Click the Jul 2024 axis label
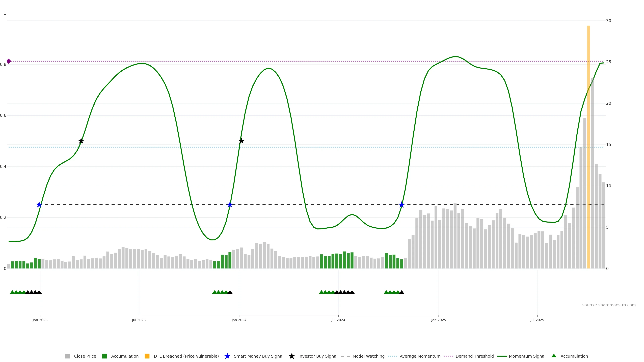This screenshot has height=362, width=644. pyautogui.click(x=338, y=320)
